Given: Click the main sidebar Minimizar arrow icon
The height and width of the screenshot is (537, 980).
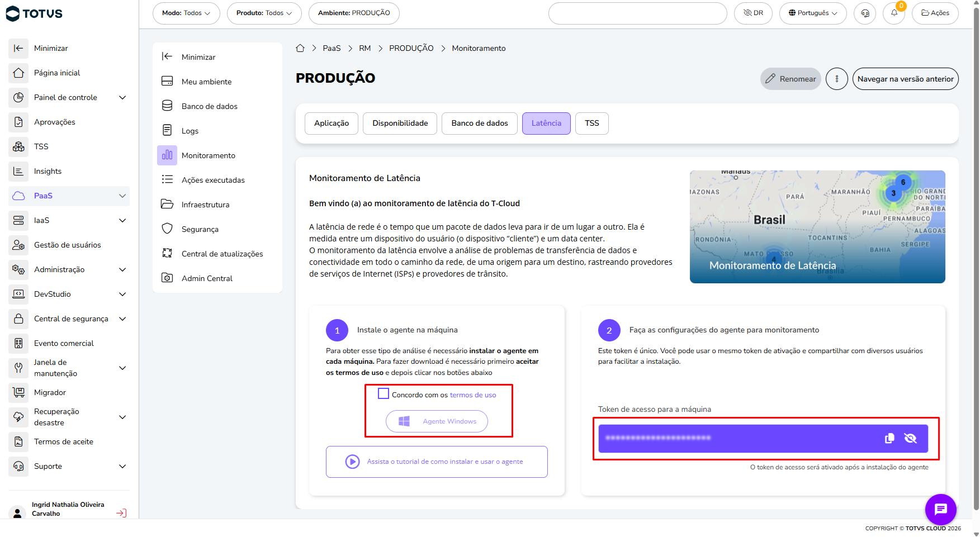Looking at the screenshot, I should coord(18,48).
